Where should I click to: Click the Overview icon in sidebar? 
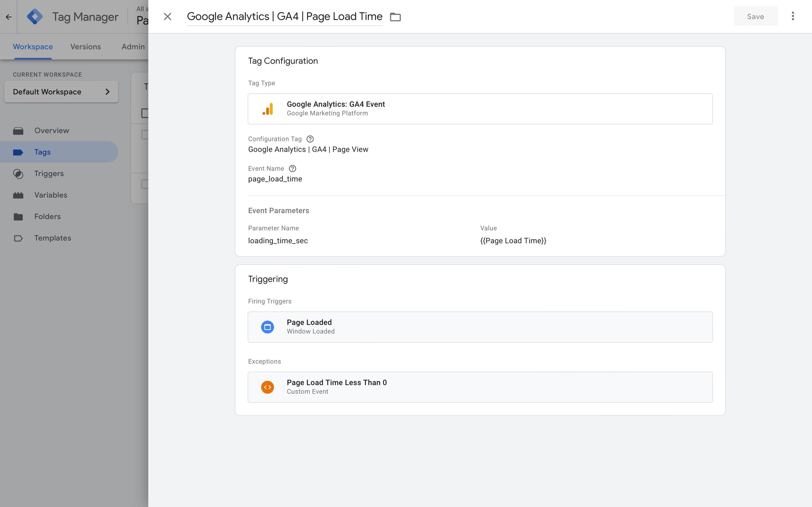point(19,130)
